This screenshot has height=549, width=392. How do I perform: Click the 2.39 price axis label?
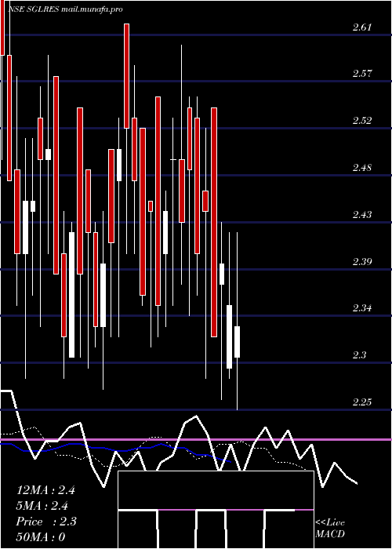[361, 261]
